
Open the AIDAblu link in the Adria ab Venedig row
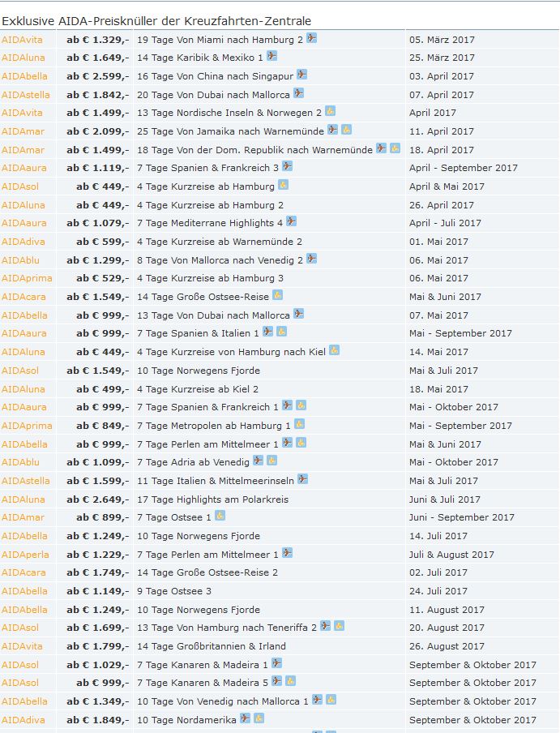point(20,462)
